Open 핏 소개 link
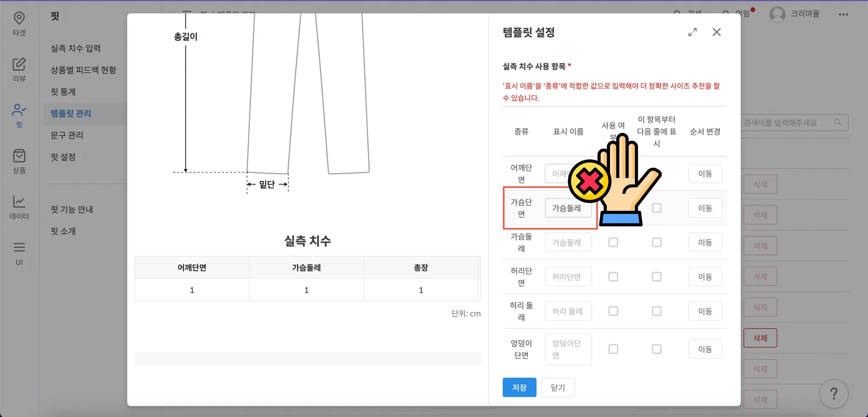This screenshot has height=417, width=868. 63,231
